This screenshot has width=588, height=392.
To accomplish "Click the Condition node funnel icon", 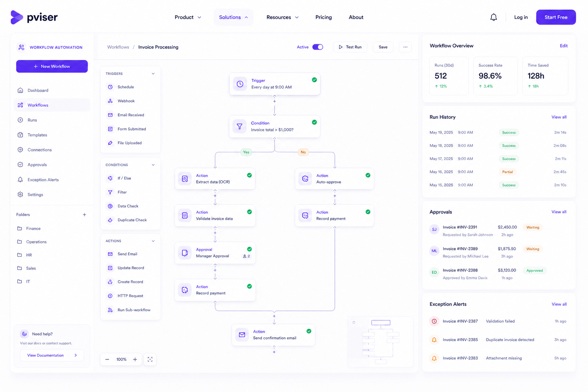I will click(240, 126).
